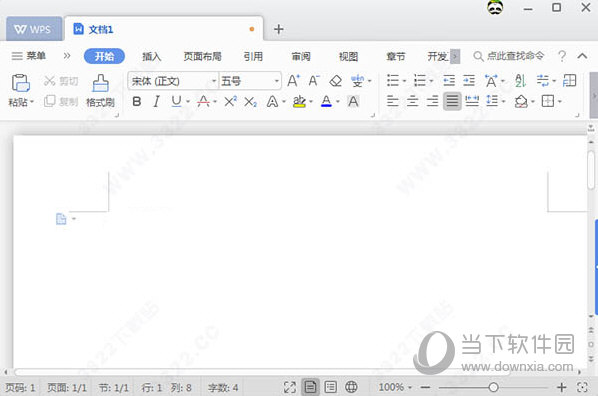Click the command search field 点此查找命令
The image size is (598, 396).
[x=509, y=56]
